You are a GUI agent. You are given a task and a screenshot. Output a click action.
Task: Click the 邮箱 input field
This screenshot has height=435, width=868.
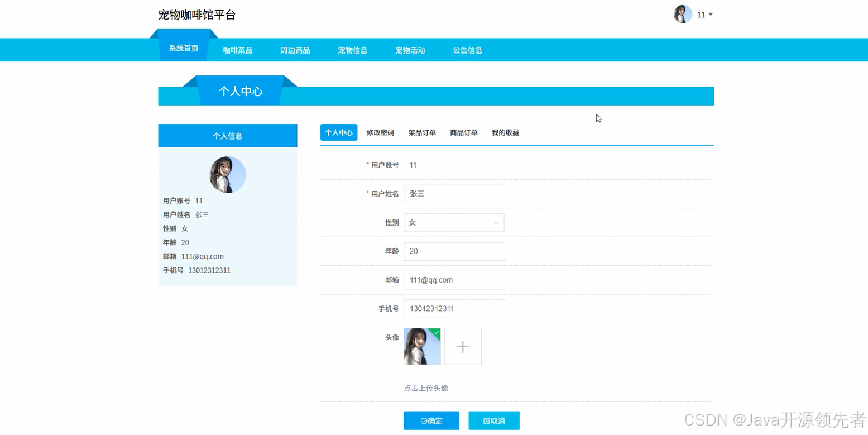pos(455,280)
